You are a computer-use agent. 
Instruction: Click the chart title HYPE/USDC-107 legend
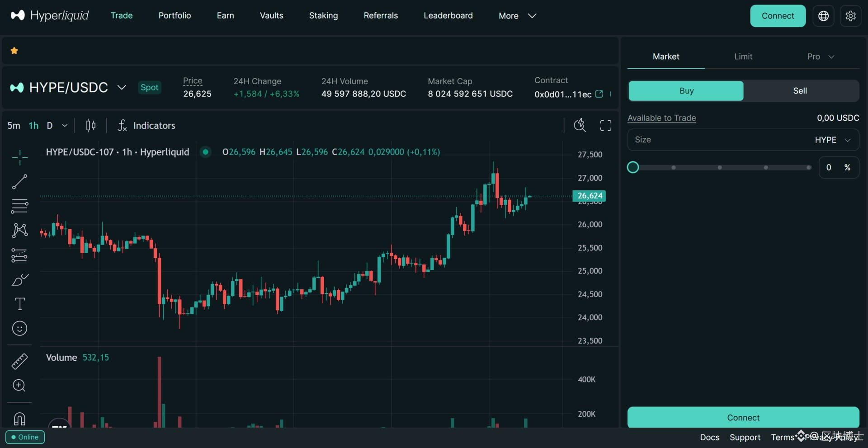tap(118, 152)
